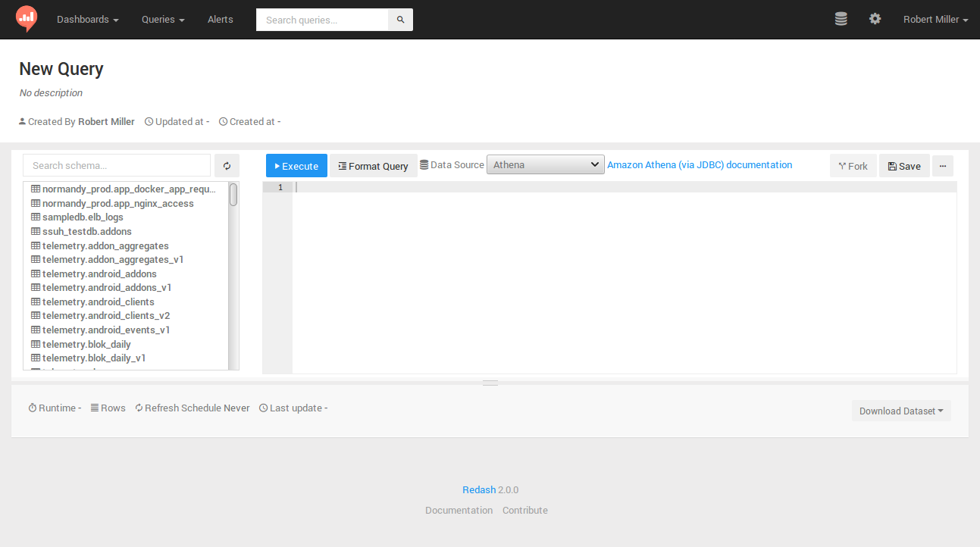Select the Alerts menu item
Image resolution: width=980 pixels, height=547 pixels.
[220, 19]
